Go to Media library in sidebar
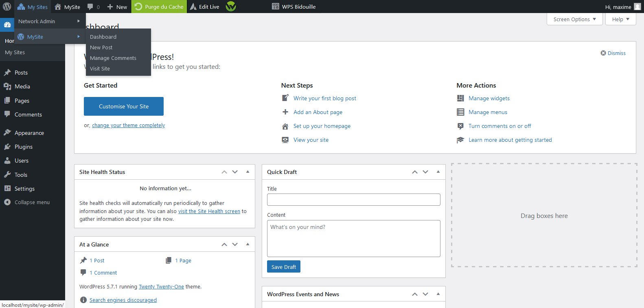 22,86
